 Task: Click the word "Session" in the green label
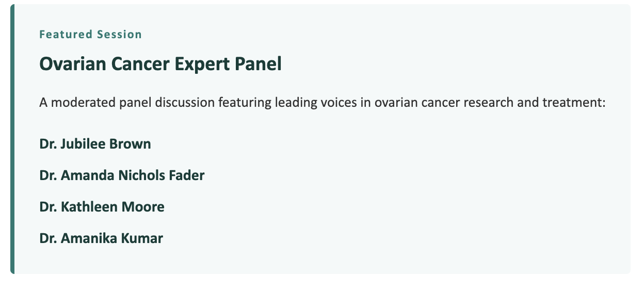click(119, 35)
